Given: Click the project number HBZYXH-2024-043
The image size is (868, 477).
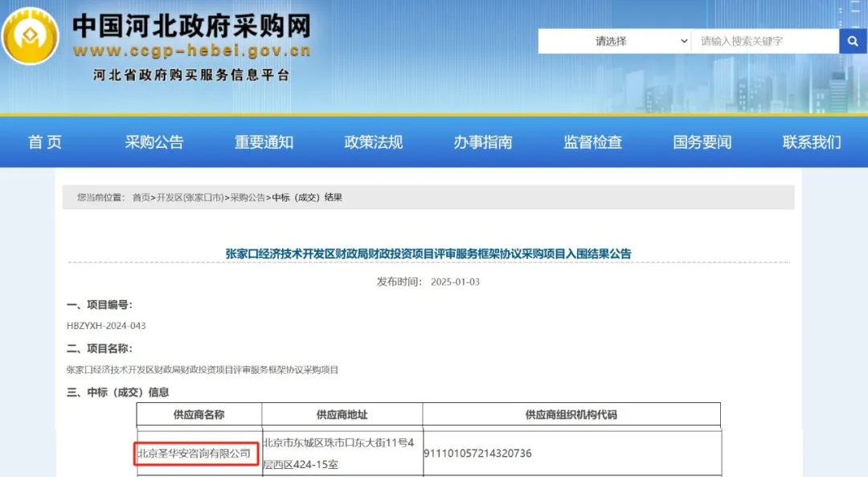Looking at the screenshot, I should pos(106,326).
